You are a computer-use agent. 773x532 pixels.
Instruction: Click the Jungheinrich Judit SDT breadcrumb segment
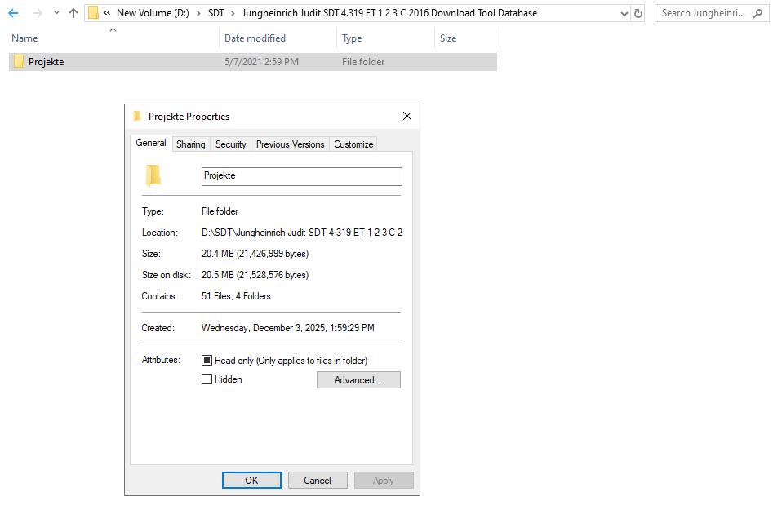389,13
